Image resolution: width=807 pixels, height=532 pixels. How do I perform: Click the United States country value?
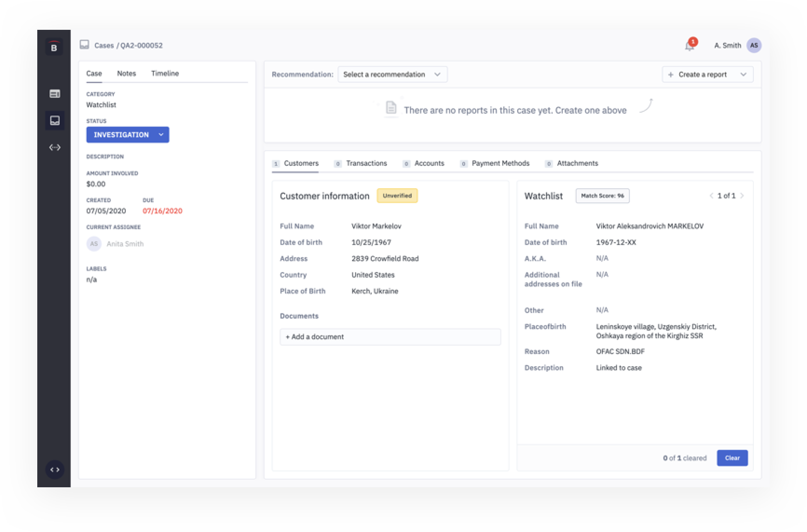tap(373, 275)
